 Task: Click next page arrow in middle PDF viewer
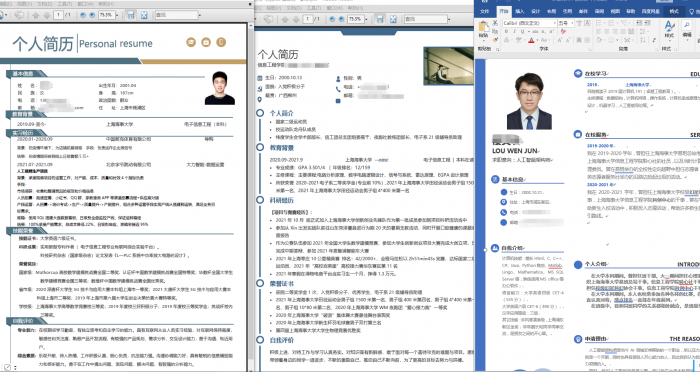[x=296, y=19]
